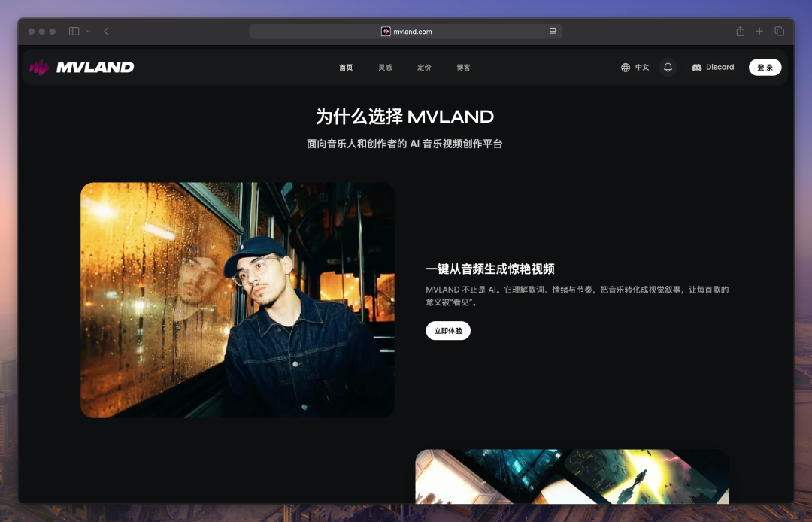Open the 博客 blog page

tap(463, 68)
